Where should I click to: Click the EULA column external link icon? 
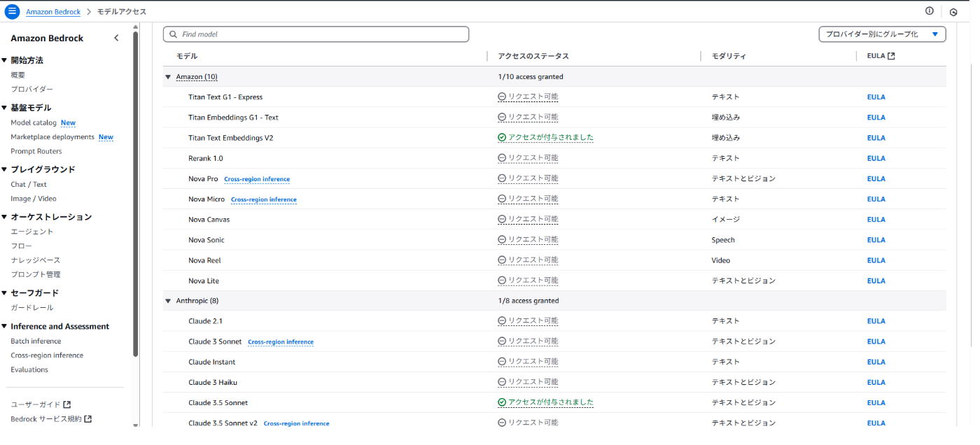click(x=891, y=56)
